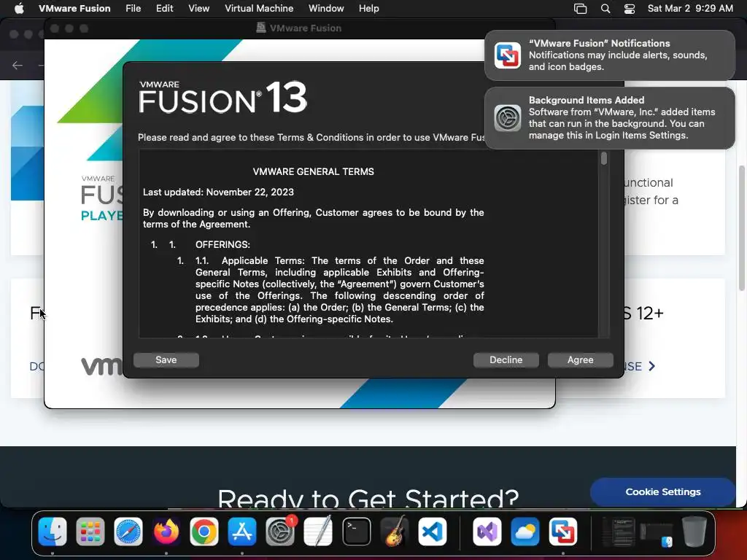Open the File menu

click(133, 9)
